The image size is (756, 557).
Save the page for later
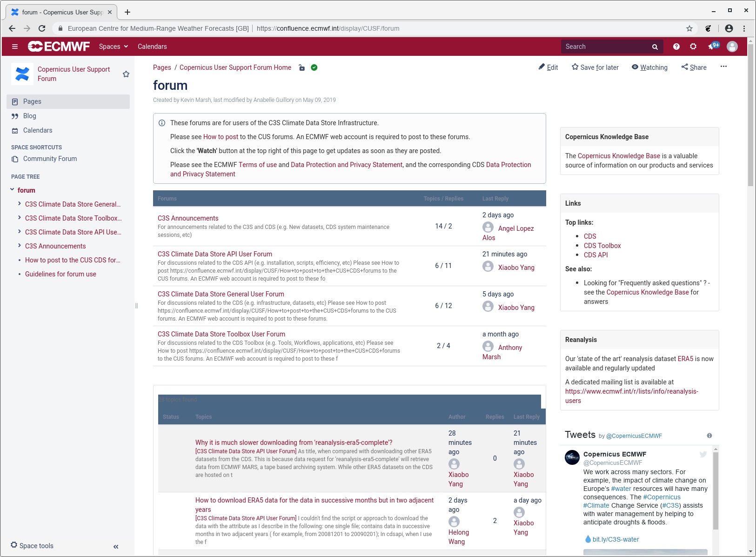pos(595,67)
